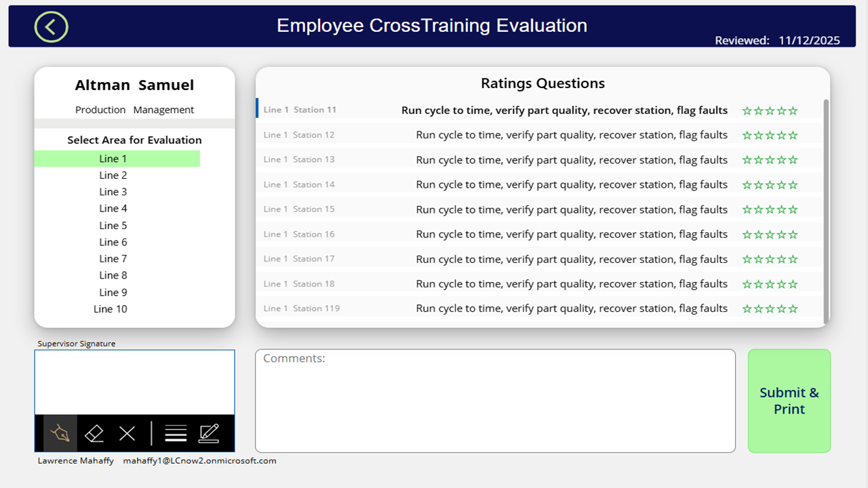Select the Eraser tool for the signature
This screenshot has width=868, height=488.
click(94, 433)
